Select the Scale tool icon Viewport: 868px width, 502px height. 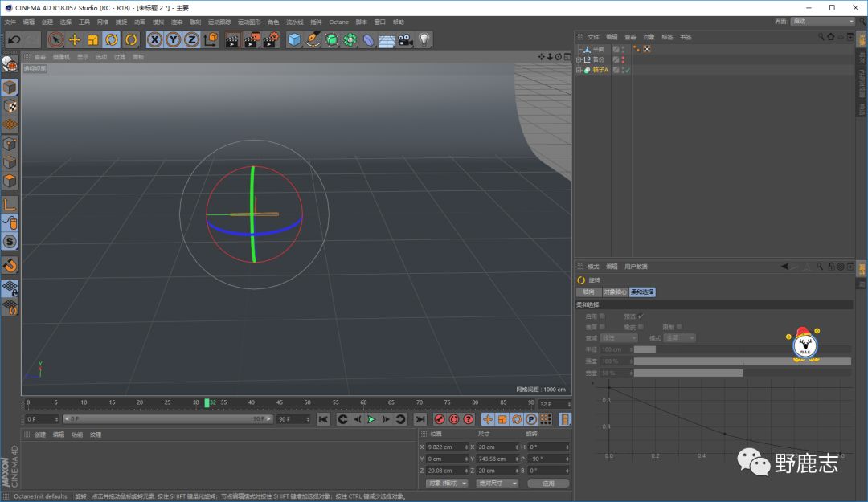93,39
